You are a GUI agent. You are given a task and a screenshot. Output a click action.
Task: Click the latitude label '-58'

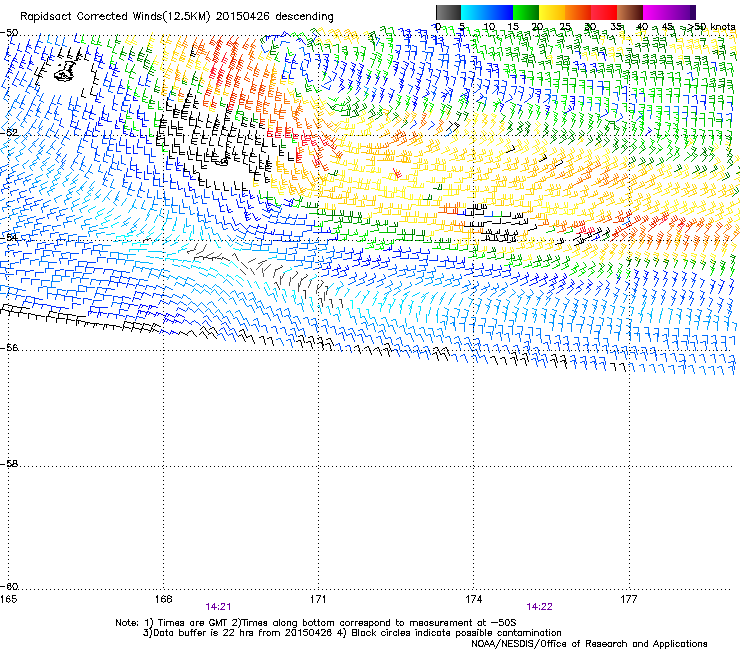click(x=9, y=464)
